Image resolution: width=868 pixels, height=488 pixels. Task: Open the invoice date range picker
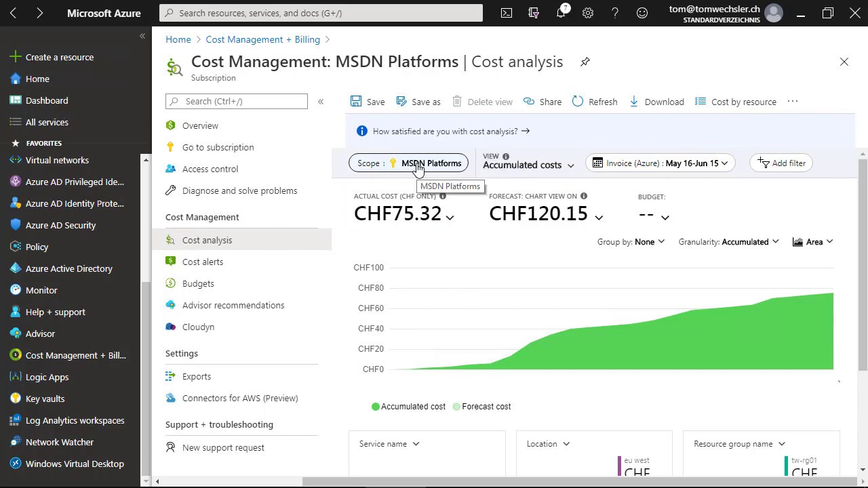[660, 163]
